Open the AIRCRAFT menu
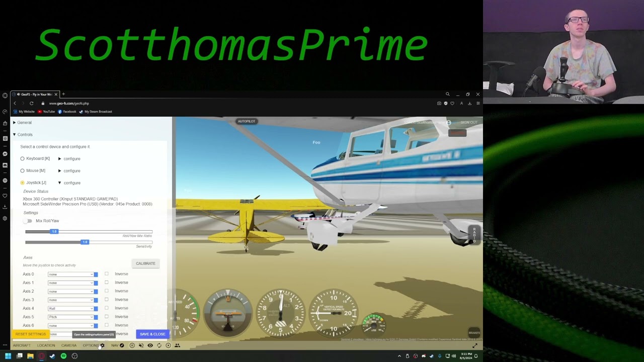 (x=22, y=345)
